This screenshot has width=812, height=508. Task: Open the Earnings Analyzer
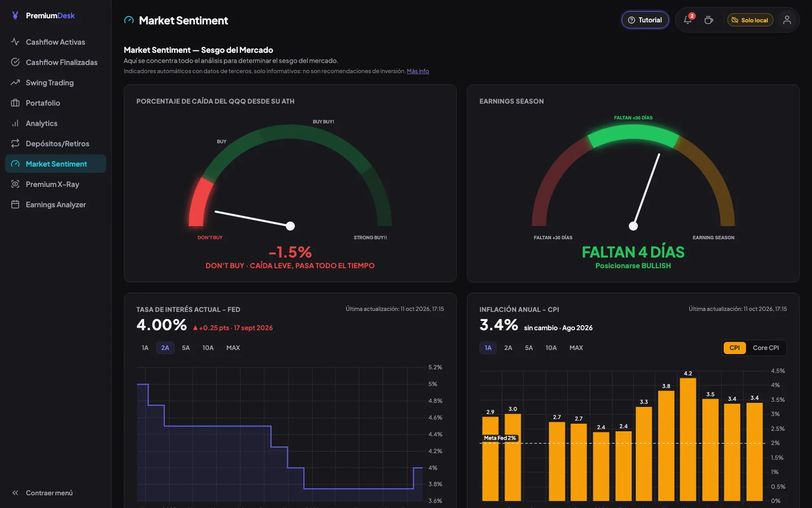pyautogui.click(x=55, y=204)
